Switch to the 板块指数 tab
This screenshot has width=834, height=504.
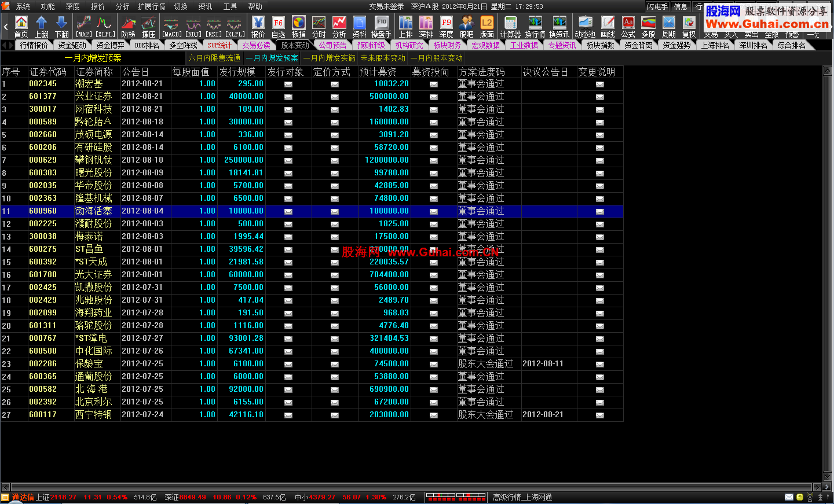click(600, 45)
